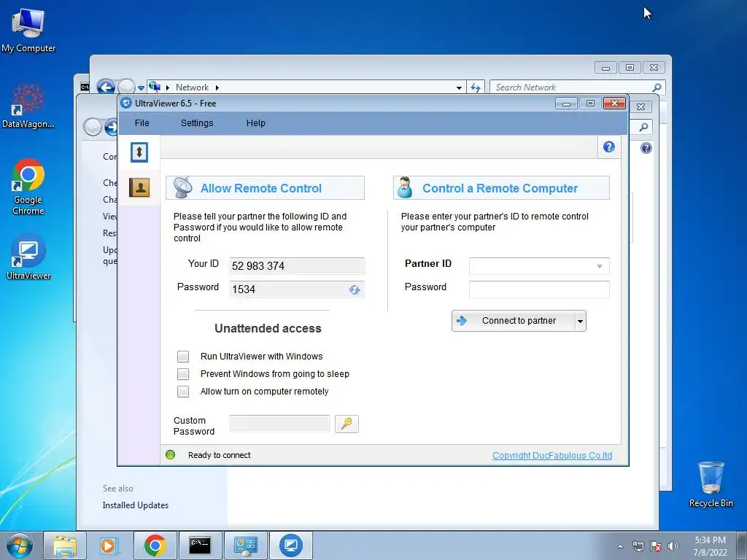
Task: Click the UltraViewer title bar logo icon
Action: [x=125, y=103]
